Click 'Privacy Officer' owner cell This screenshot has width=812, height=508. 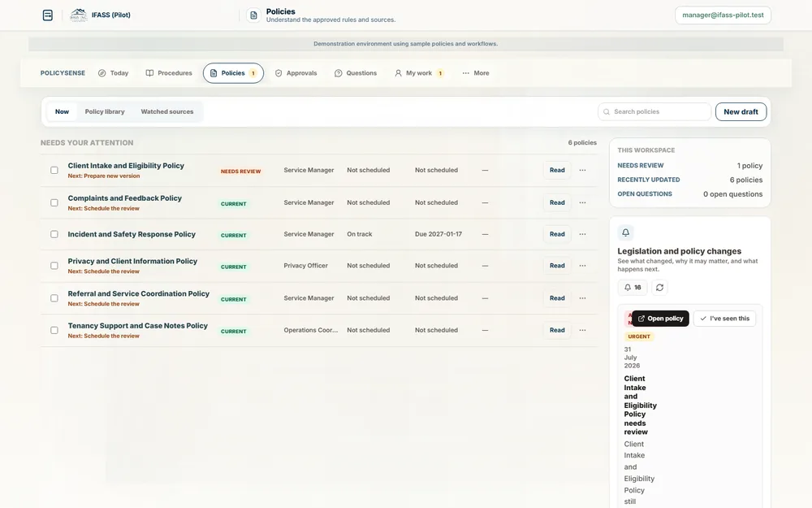pyautogui.click(x=305, y=266)
